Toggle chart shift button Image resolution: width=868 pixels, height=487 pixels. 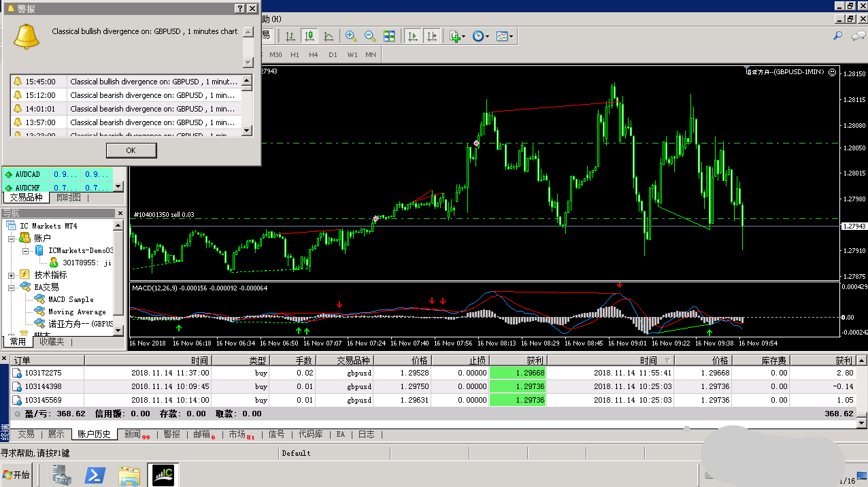[x=431, y=36]
